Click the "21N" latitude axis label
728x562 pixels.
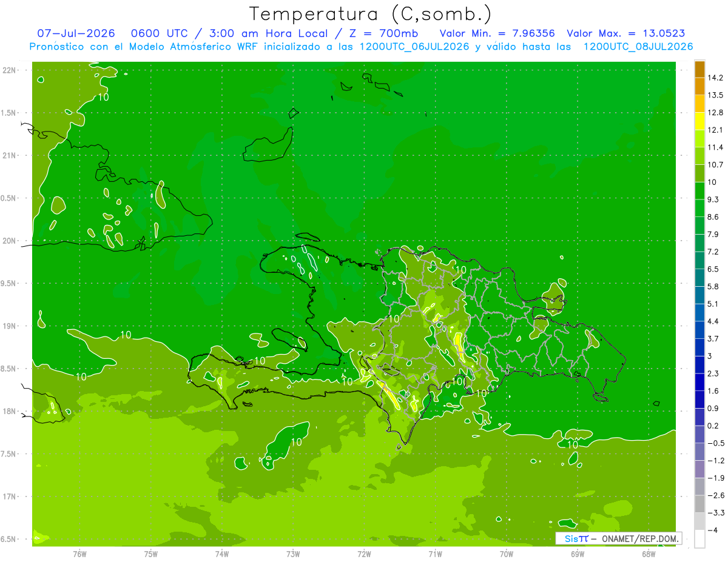pyautogui.click(x=10, y=155)
